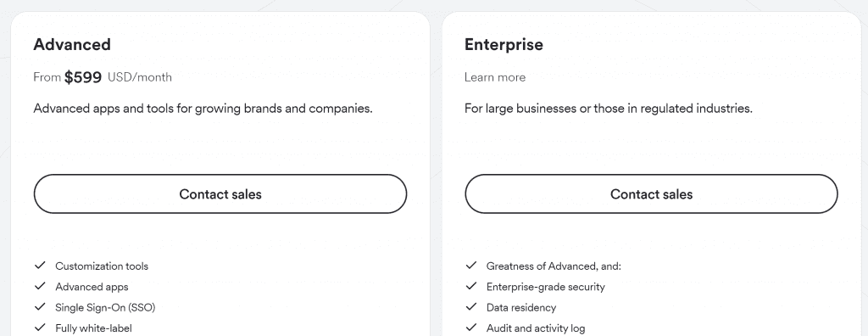
Task: Select the Advanced plan heading
Action: 72,44
